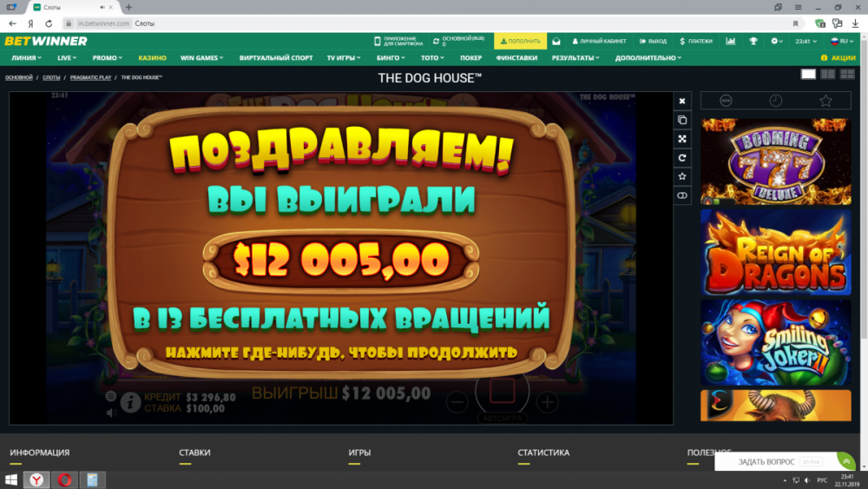
Task: Click the Betwinner logo
Action: (x=45, y=41)
